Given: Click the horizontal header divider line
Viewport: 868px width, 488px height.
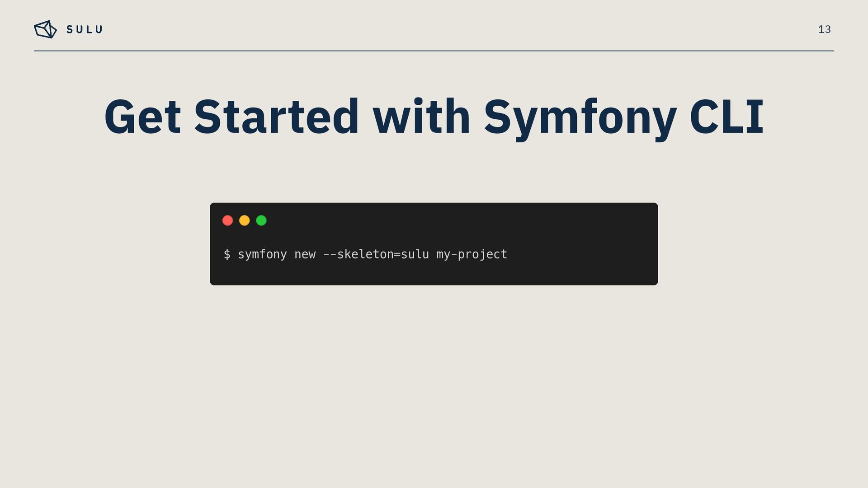Looking at the screenshot, I should click(434, 51).
